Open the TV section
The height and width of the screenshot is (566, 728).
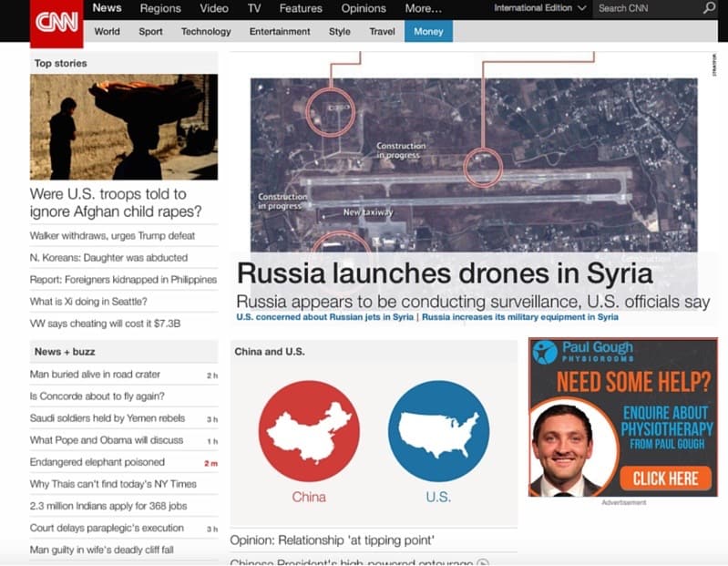(254, 8)
